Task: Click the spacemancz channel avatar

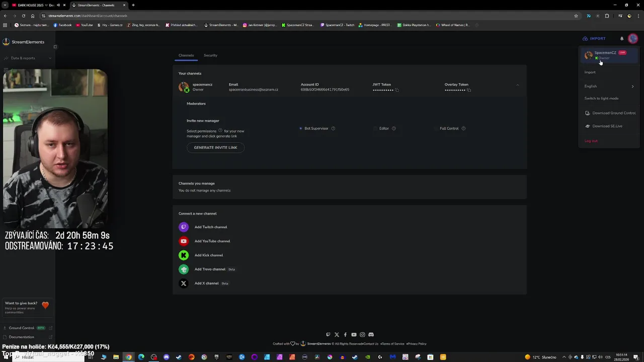Action: (x=184, y=86)
